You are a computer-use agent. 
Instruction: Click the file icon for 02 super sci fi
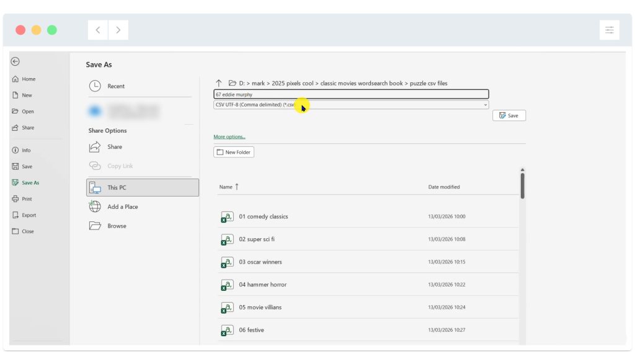(227, 239)
